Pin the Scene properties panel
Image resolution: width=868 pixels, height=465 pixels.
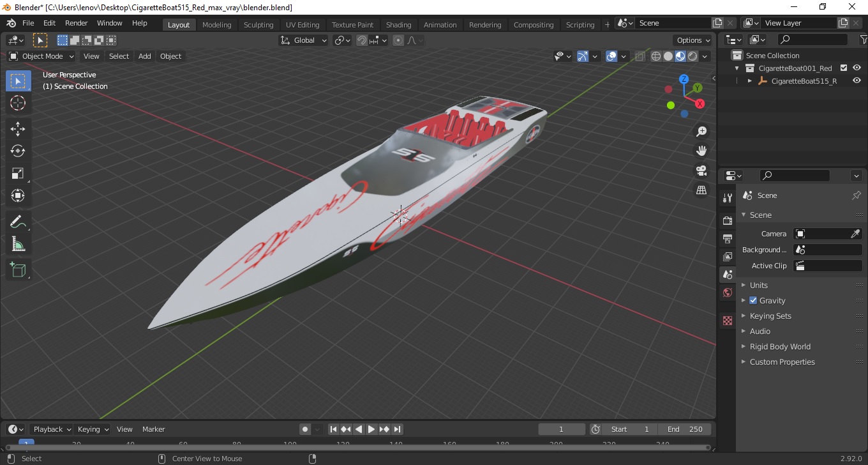coord(857,195)
